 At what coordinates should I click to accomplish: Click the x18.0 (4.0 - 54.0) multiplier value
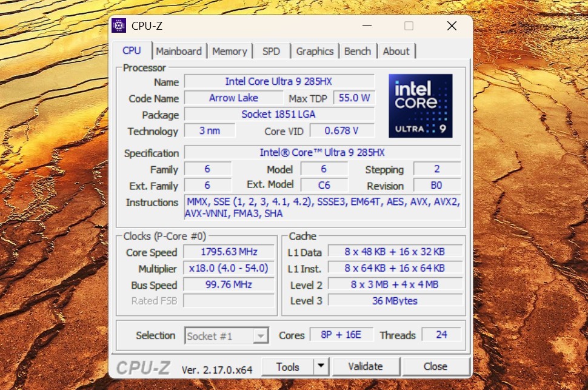pyautogui.click(x=229, y=268)
